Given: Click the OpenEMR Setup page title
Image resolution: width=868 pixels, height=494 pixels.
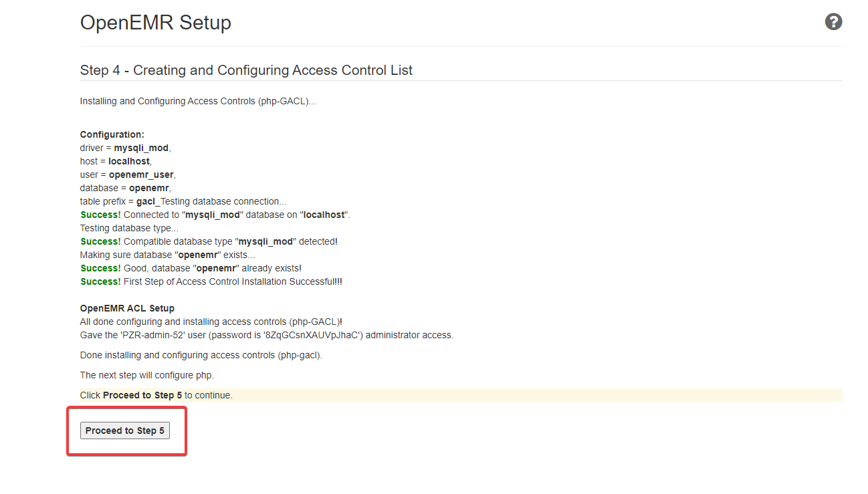Looking at the screenshot, I should tap(156, 23).
